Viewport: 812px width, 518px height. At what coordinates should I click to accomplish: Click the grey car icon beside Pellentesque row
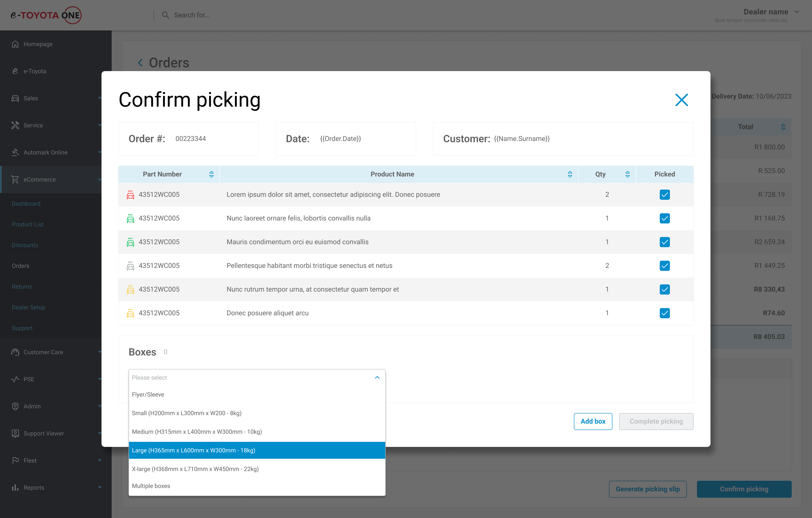[130, 266]
